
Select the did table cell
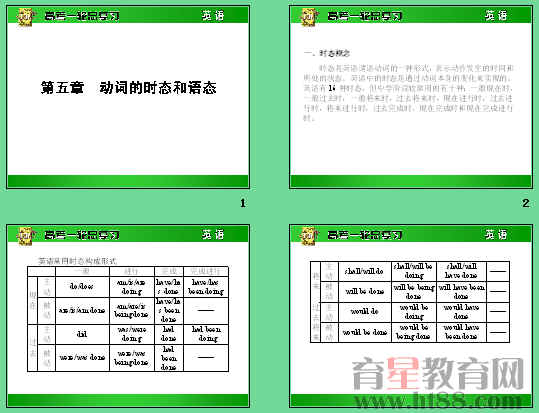click(82, 334)
